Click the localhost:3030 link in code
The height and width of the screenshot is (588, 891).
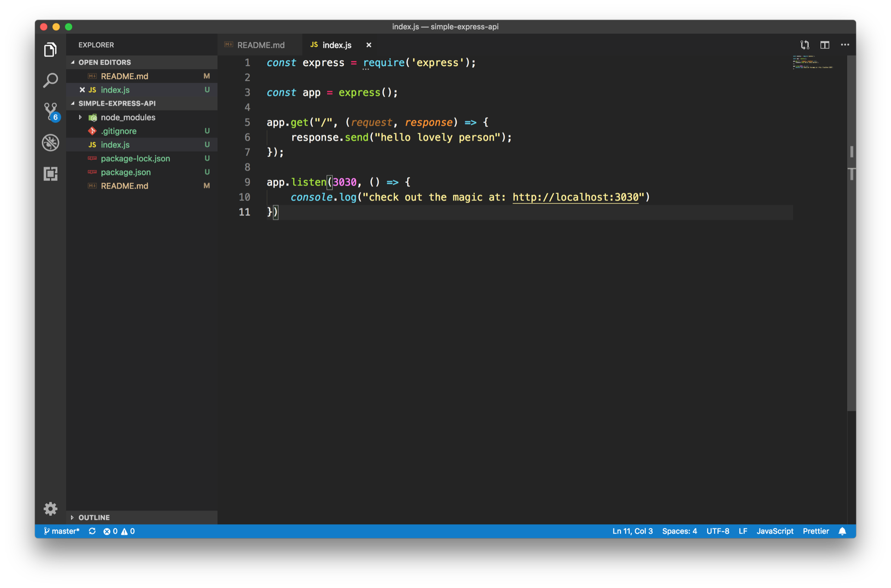[575, 197]
